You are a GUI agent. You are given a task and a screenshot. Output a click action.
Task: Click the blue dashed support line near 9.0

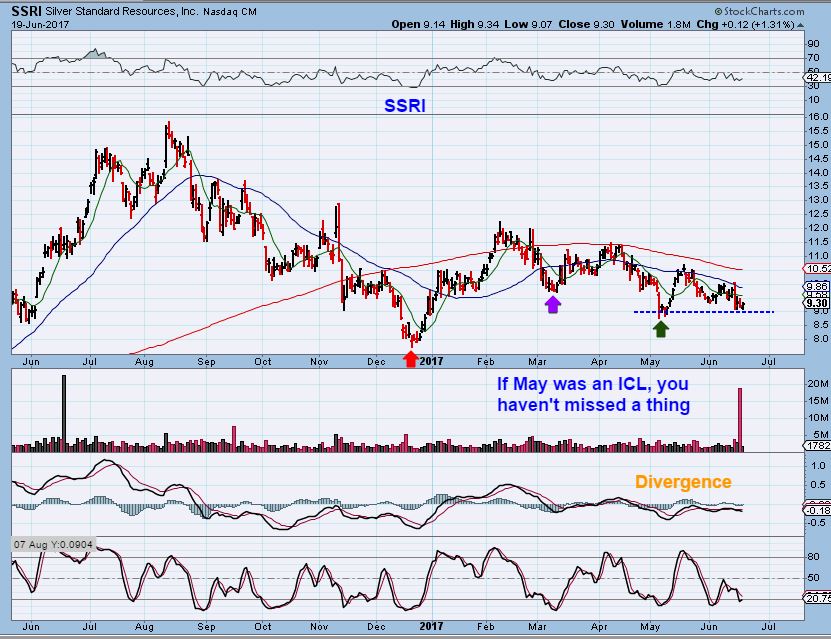click(704, 312)
